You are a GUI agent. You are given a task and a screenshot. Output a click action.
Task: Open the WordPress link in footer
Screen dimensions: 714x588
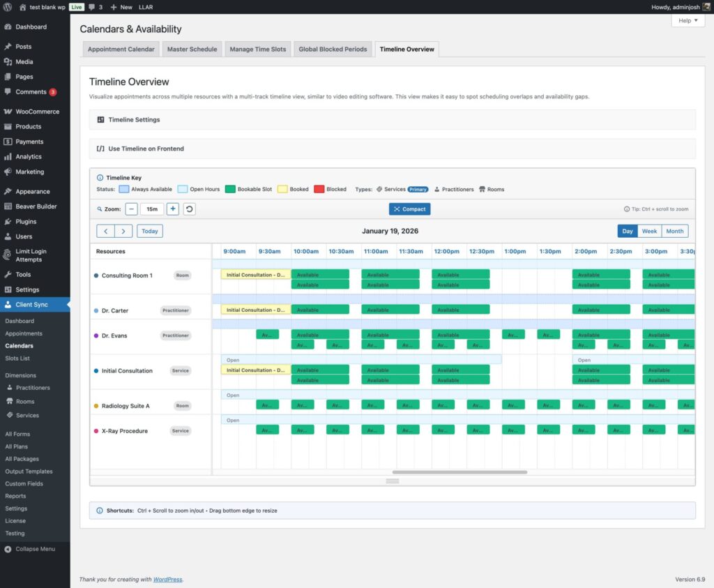(168, 579)
